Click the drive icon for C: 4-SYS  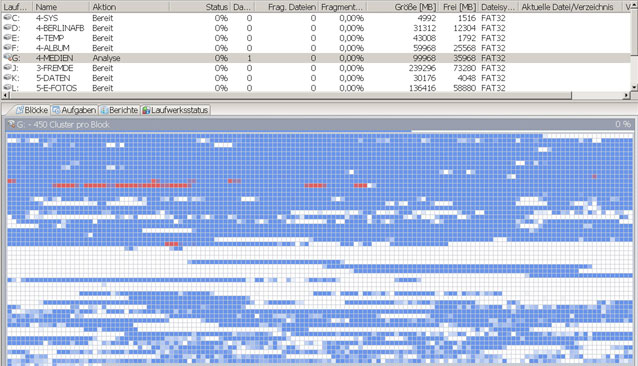(x=7, y=17)
